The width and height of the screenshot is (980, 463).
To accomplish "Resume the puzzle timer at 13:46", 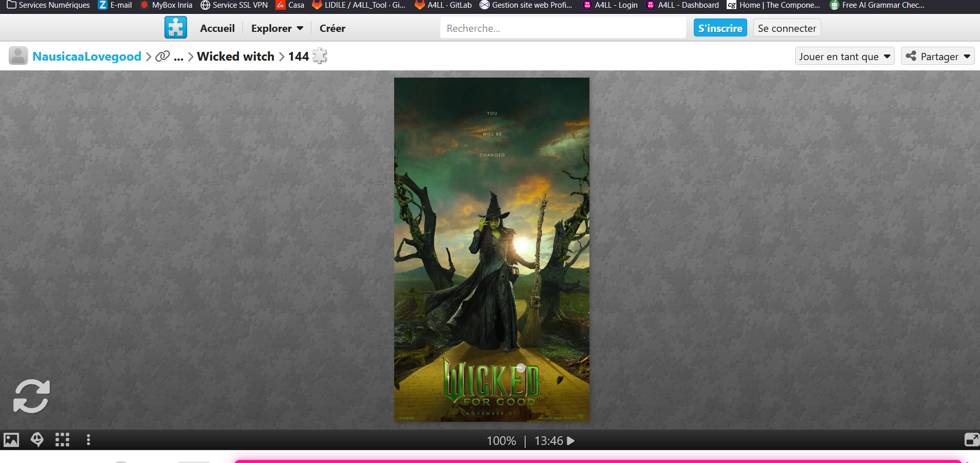I will [570, 441].
